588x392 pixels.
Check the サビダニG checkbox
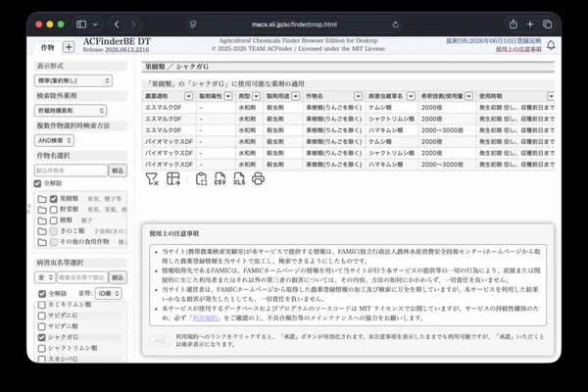[x=41, y=316]
